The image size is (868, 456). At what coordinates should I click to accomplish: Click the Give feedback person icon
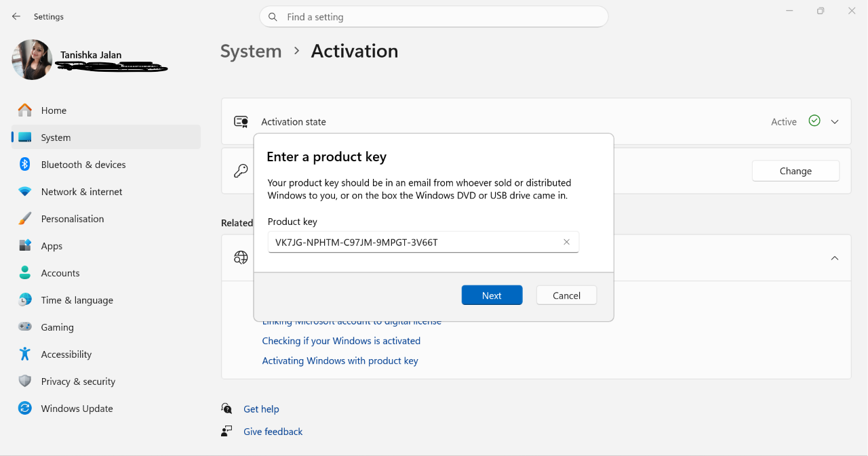tap(226, 431)
